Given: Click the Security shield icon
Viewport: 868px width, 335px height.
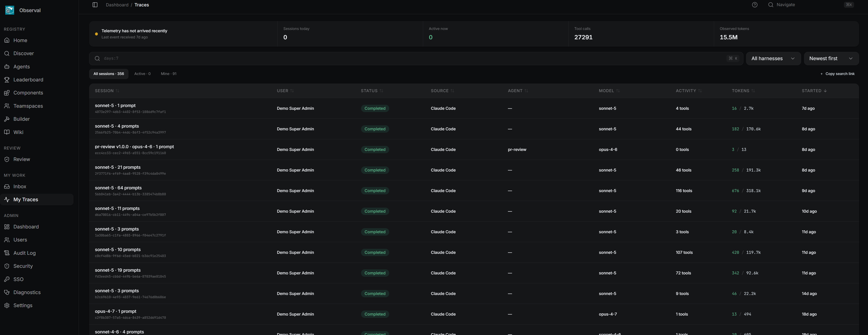Looking at the screenshot, I should point(7,266).
